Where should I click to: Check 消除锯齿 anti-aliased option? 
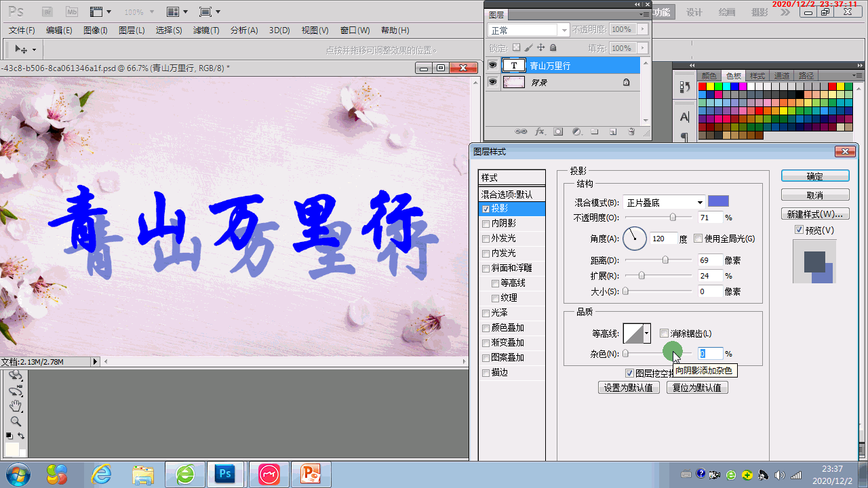coord(664,333)
